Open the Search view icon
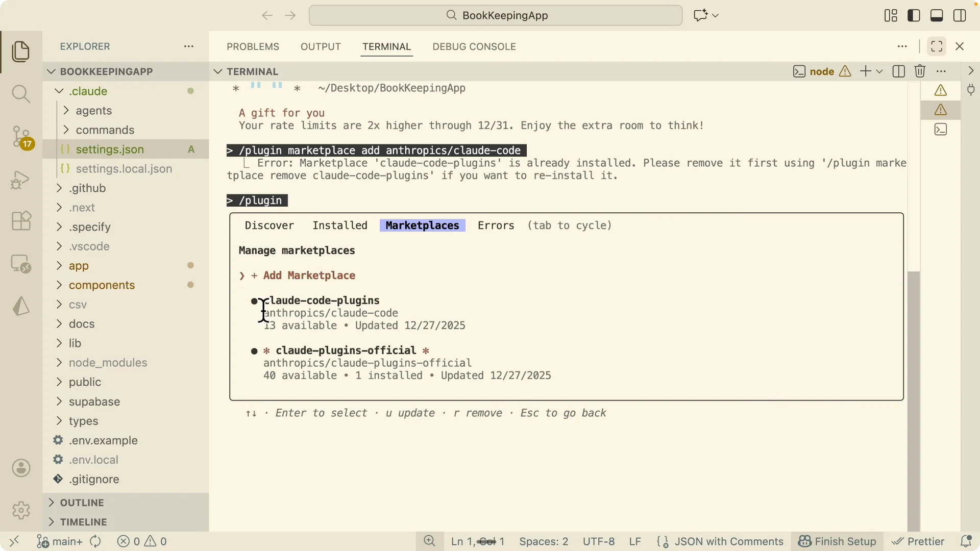Viewport: 980px width, 551px height. (21, 94)
